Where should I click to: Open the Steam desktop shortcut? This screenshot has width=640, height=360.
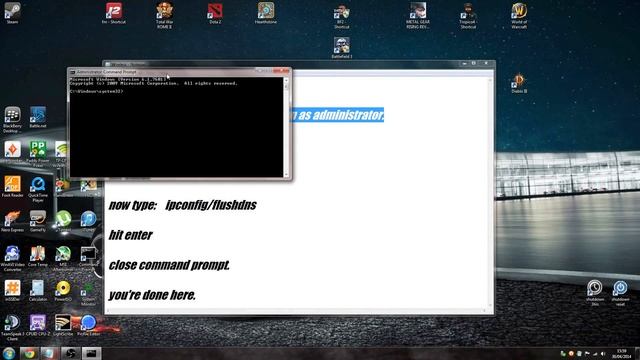click(x=12, y=11)
